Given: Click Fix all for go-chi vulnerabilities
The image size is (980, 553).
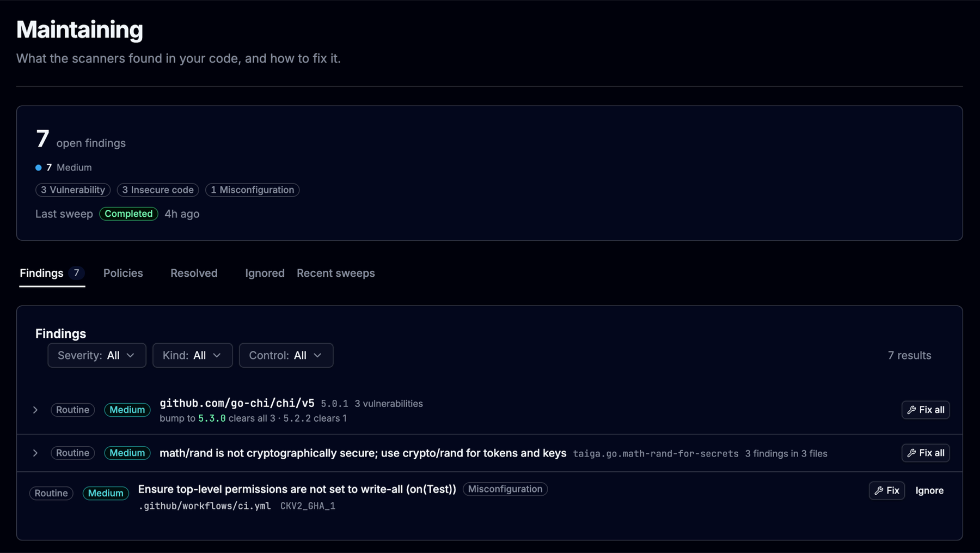Looking at the screenshot, I should 926,410.
